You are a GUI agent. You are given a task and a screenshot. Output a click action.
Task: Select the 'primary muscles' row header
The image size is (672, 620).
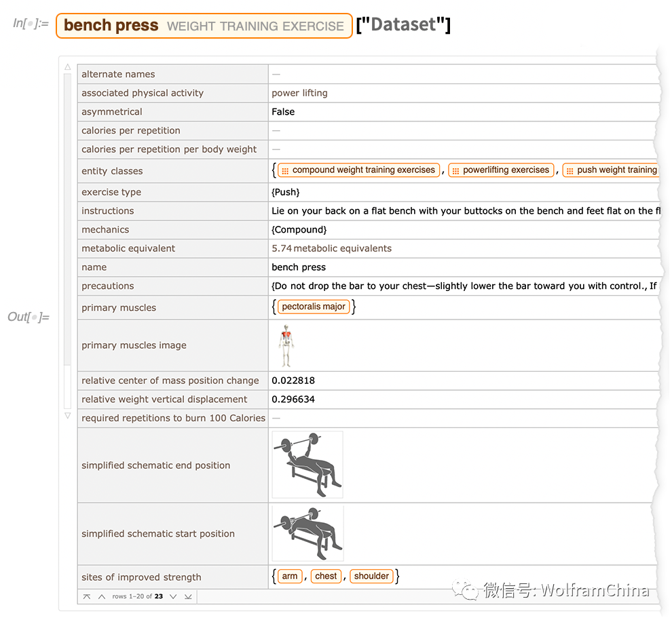tap(172, 308)
